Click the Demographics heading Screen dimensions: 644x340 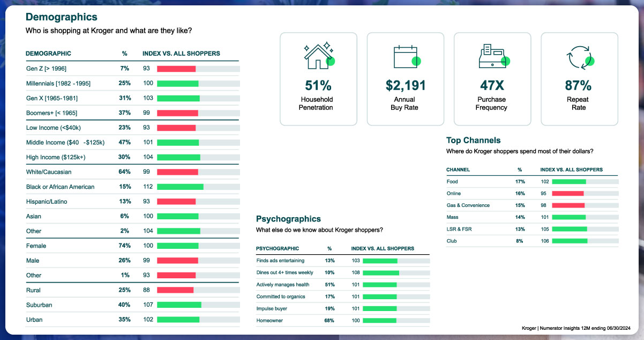(62, 17)
